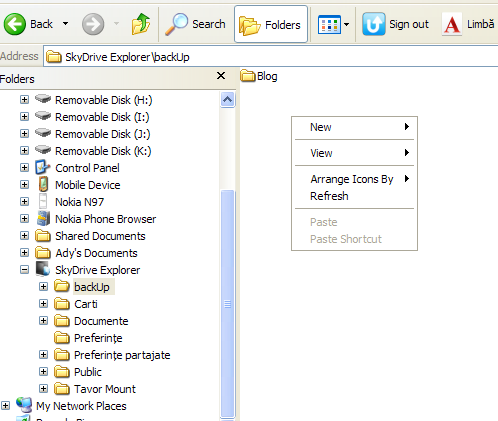Select Removable Disk (J:) drive icon
Screen dimensions: 498x421
(x=43, y=133)
